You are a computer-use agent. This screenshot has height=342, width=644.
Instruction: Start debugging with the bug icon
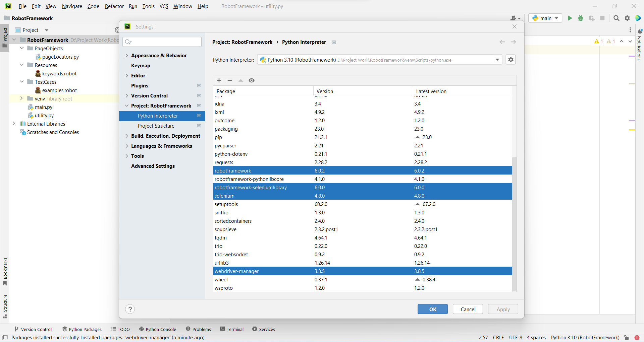click(581, 18)
